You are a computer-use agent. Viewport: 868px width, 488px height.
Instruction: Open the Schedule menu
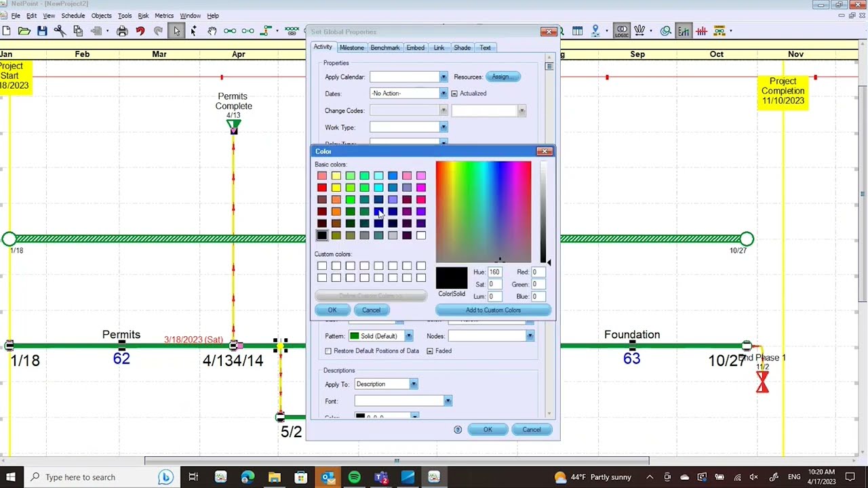73,16
